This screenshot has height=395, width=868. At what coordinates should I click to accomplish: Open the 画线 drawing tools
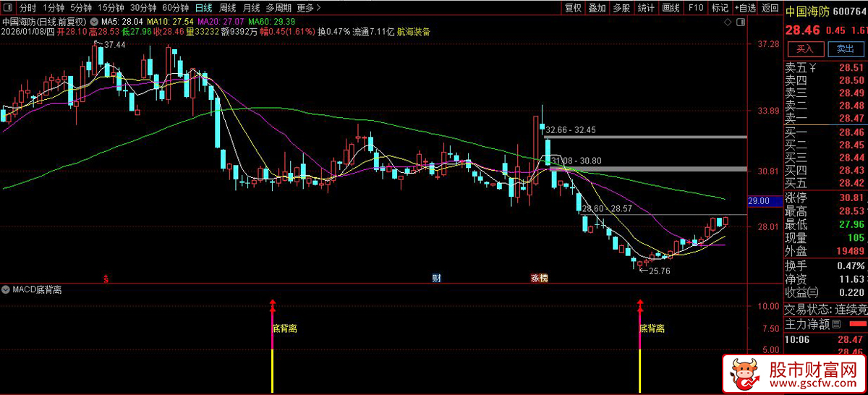point(671,8)
